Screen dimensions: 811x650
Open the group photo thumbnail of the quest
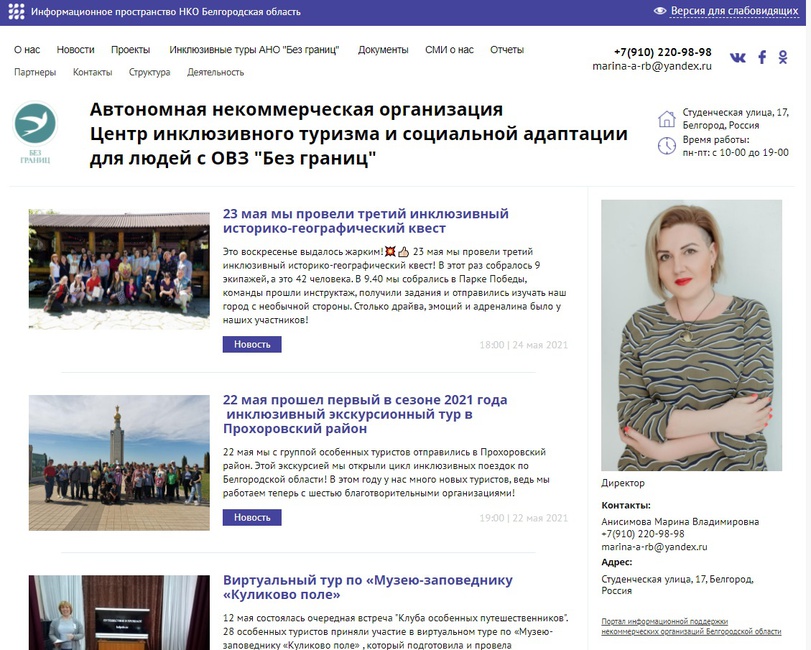(x=119, y=269)
